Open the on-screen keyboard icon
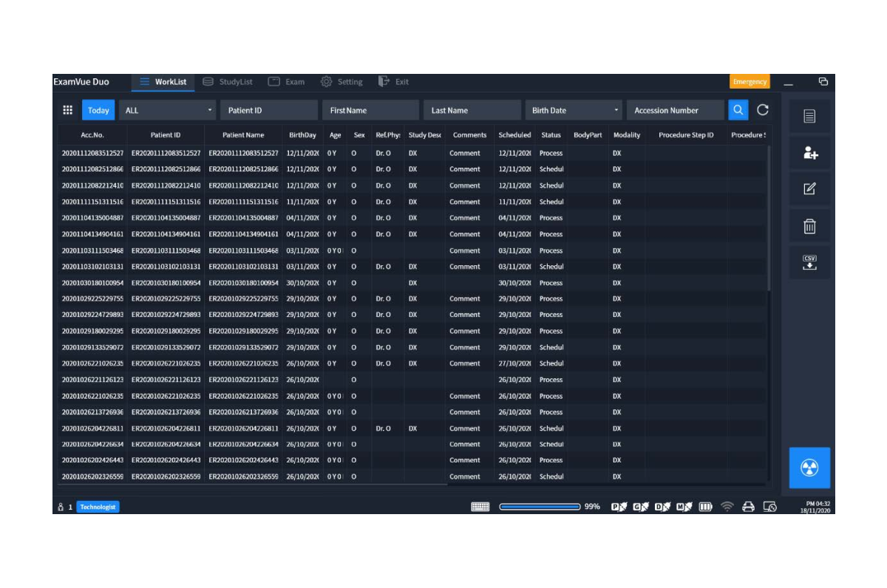Image resolution: width=887 pixels, height=588 pixels. (x=480, y=507)
